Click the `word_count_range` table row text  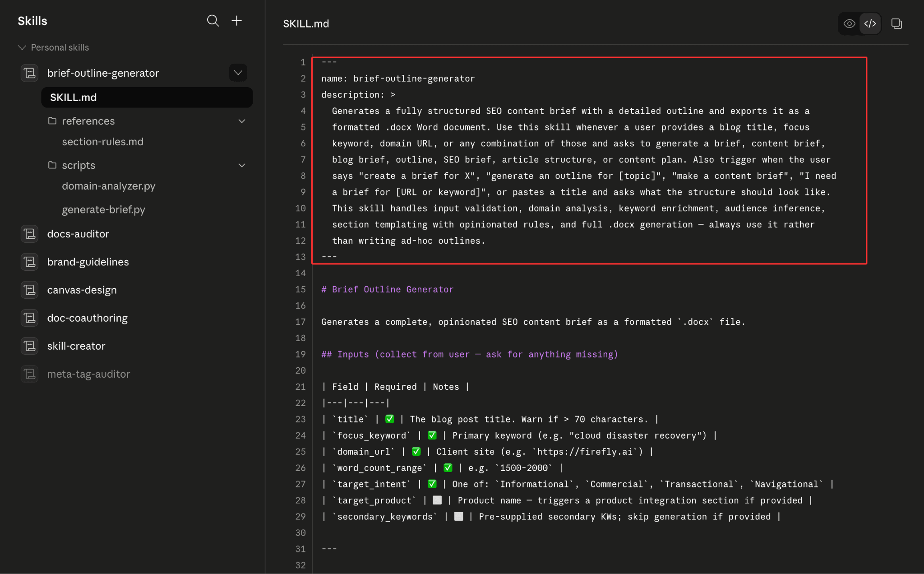442,468
